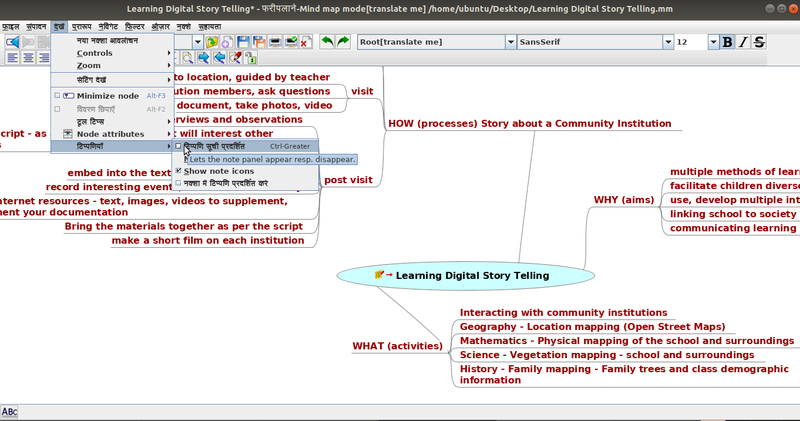Choose नया नक्शा अवलोकन menu entry
The width and height of the screenshot is (800, 421).
(x=112, y=41)
